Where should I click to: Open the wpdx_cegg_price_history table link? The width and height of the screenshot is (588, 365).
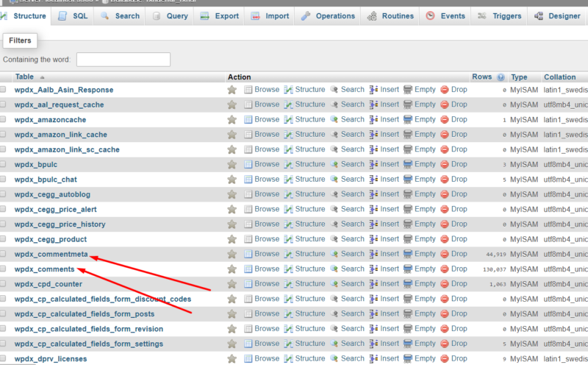click(x=60, y=224)
